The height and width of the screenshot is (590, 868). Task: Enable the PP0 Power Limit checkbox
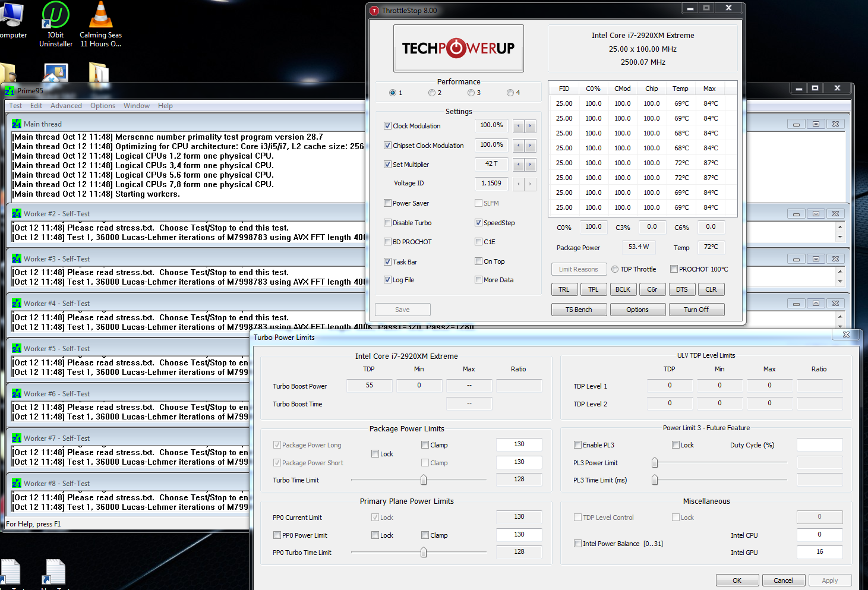277,535
